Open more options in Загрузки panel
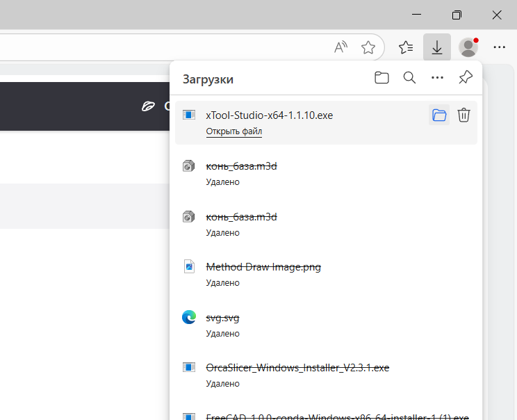Screen dimensions: 517x420 pyautogui.click(x=437, y=78)
